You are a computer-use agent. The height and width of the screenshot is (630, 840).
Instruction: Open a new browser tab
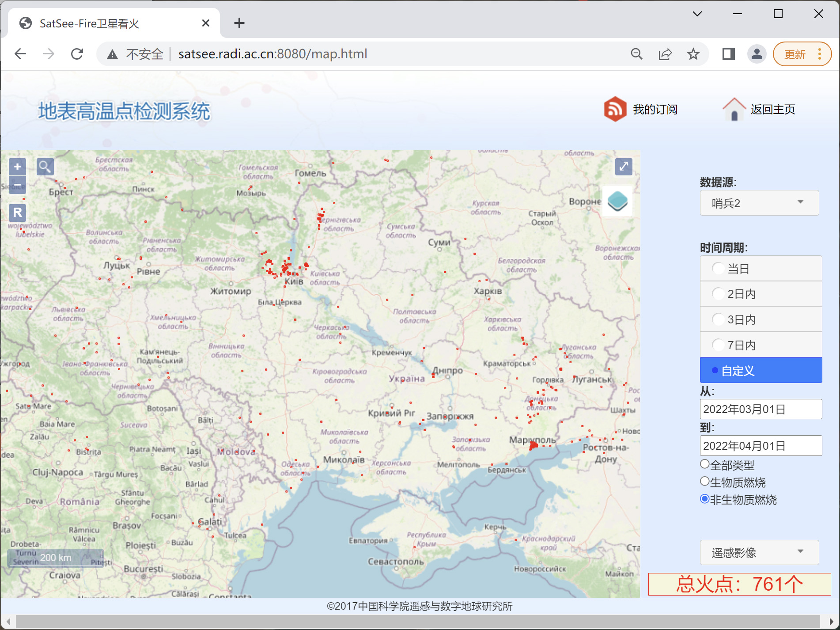pyautogui.click(x=239, y=23)
